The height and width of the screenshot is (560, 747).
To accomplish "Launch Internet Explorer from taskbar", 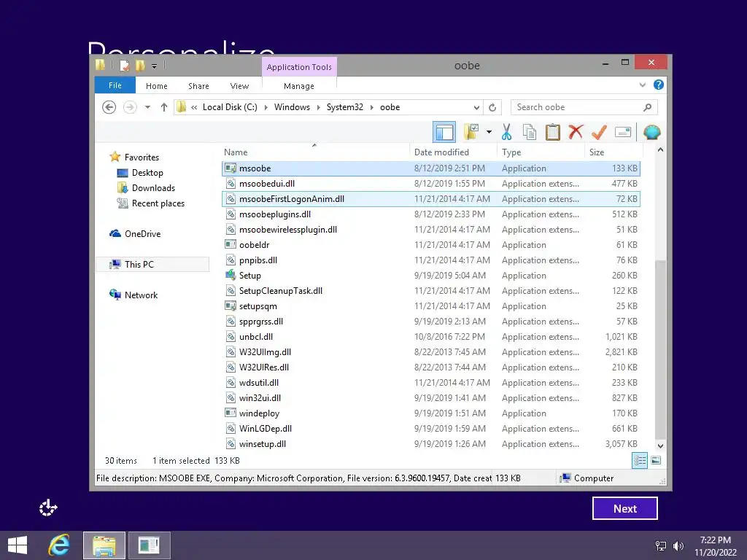I will tap(59, 545).
